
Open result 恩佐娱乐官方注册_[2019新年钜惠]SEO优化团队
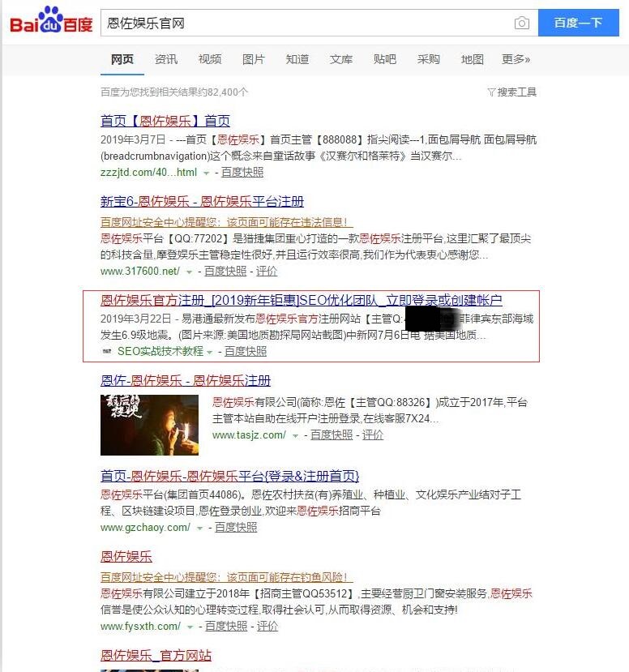pyautogui.click(x=302, y=301)
